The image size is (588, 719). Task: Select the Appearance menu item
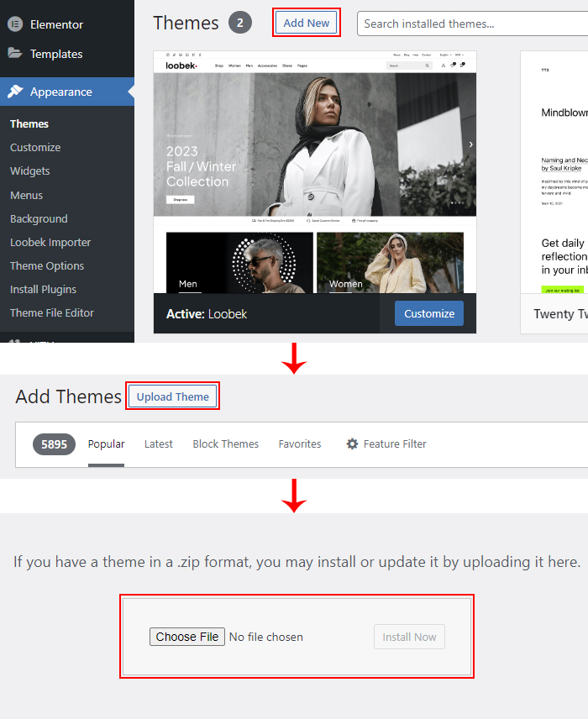point(67,92)
